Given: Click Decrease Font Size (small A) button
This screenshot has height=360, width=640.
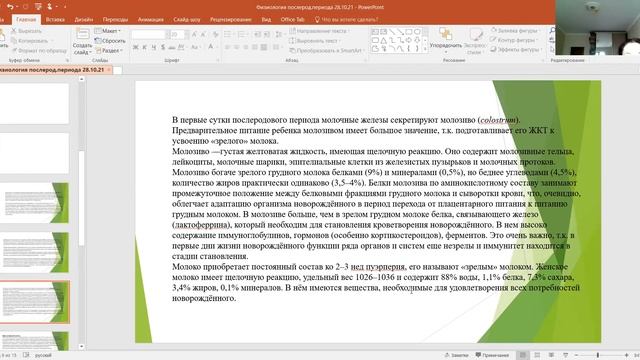Looking at the screenshot, I should 203,35.
